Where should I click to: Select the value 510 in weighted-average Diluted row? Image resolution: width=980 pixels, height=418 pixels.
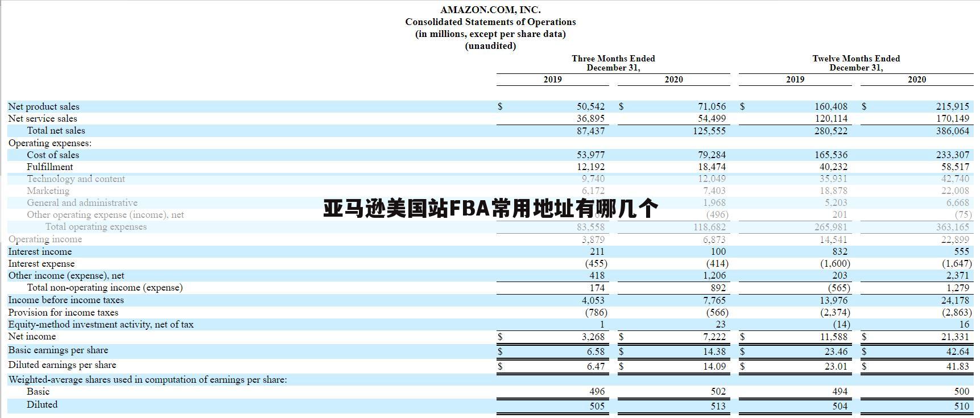[962, 407]
